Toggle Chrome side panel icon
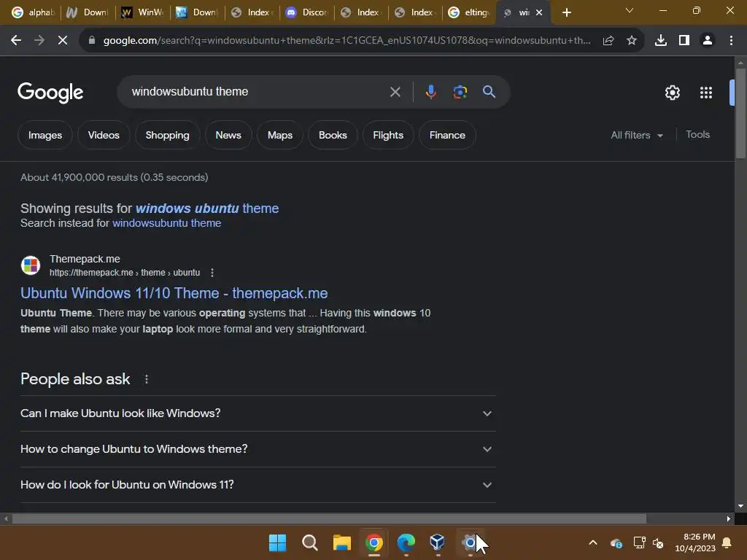The image size is (747, 560). [x=684, y=41]
